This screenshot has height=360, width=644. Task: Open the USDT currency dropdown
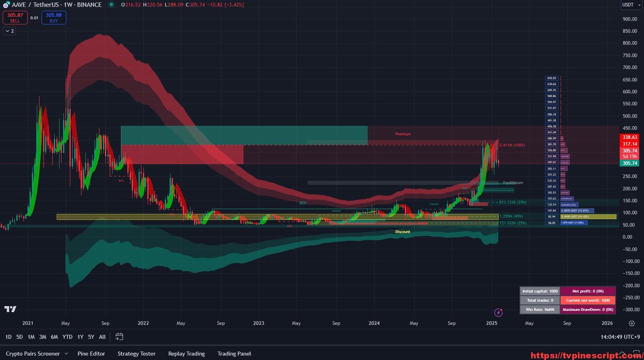(x=631, y=5)
